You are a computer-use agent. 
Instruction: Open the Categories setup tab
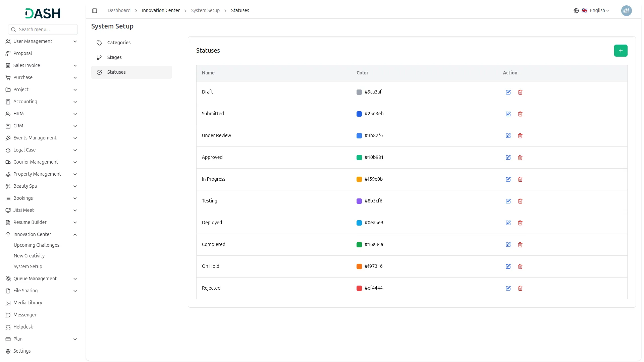pyautogui.click(x=131, y=43)
